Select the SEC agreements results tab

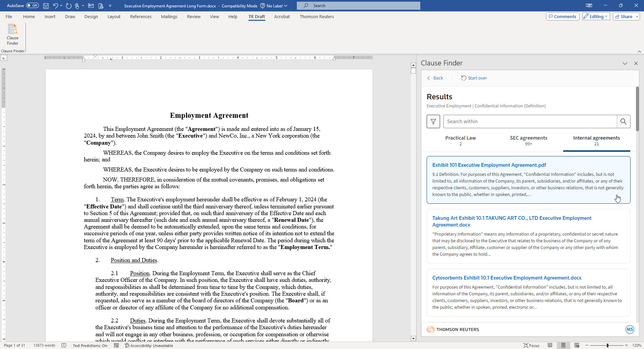pyautogui.click(x=528, y=141)
